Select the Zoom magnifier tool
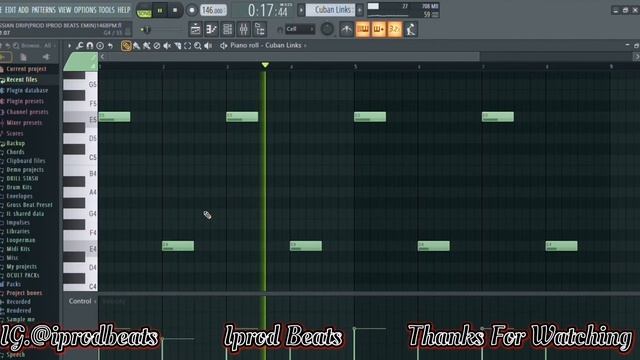The width and height of the screenshot is (640, 360). [198, 46]
